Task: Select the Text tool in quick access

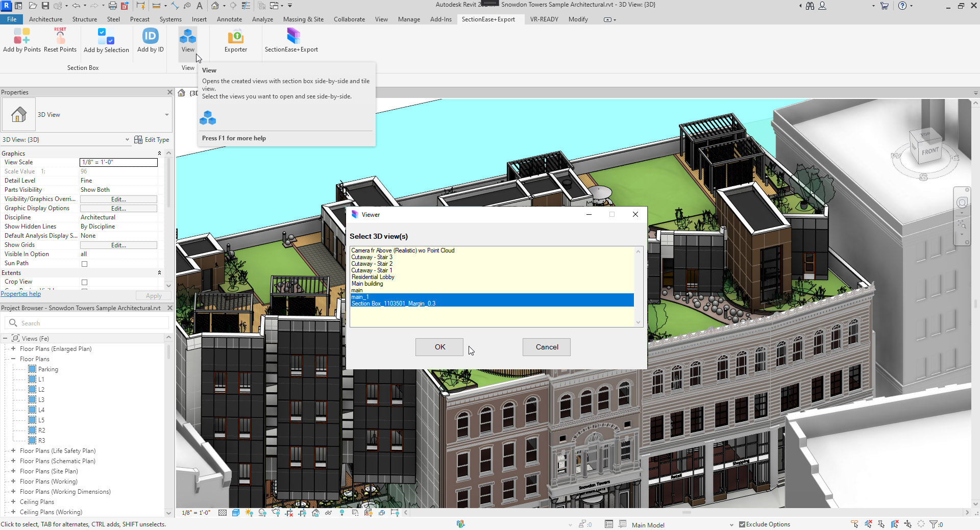Action: (199, 6)
